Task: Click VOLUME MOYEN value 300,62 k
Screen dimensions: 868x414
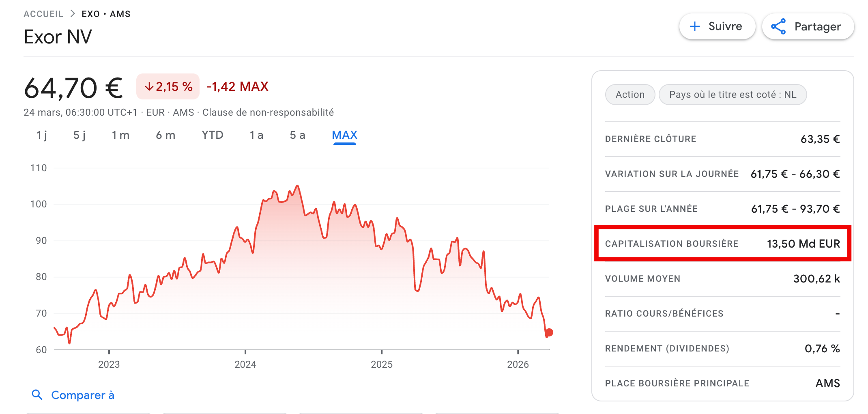Action: [x=816, y=279]
